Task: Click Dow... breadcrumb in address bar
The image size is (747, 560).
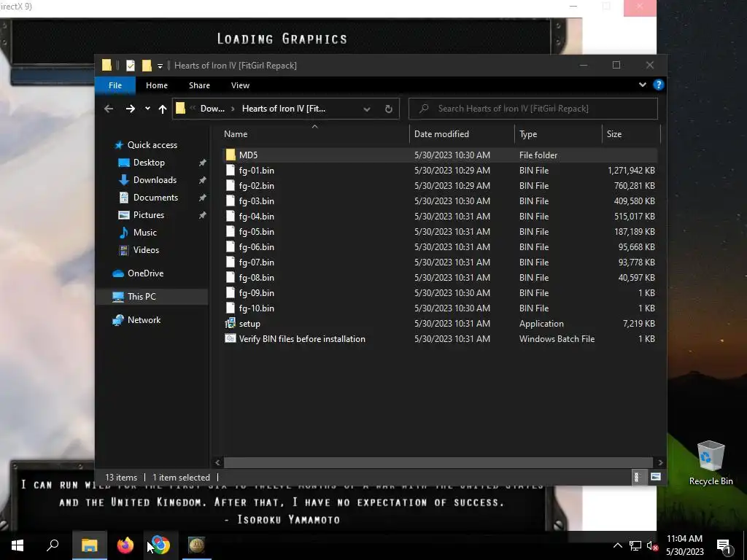Action: [212, 109]
